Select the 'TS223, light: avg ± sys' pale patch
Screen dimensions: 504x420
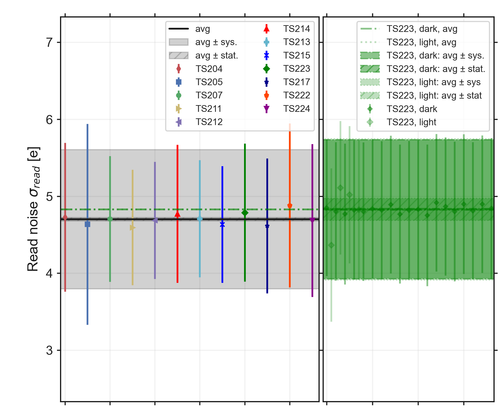coord(370,82)
